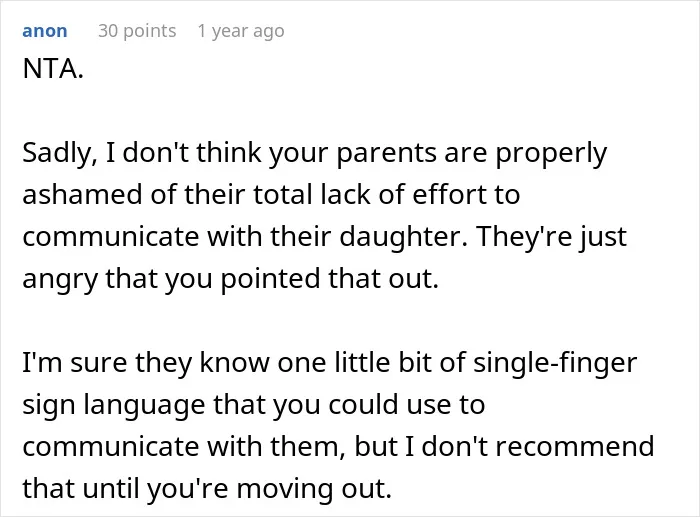Click the phrase sign language
This screenshot has height=517, width=700.
(113, 405)
